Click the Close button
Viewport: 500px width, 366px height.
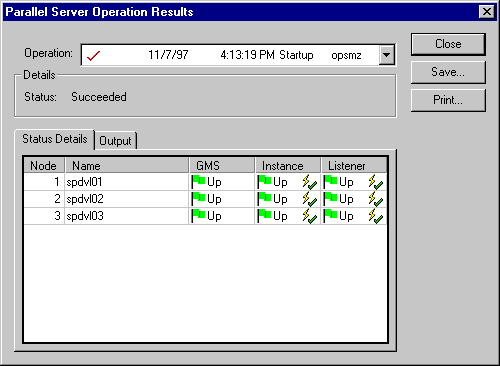[x=448, y=44]
